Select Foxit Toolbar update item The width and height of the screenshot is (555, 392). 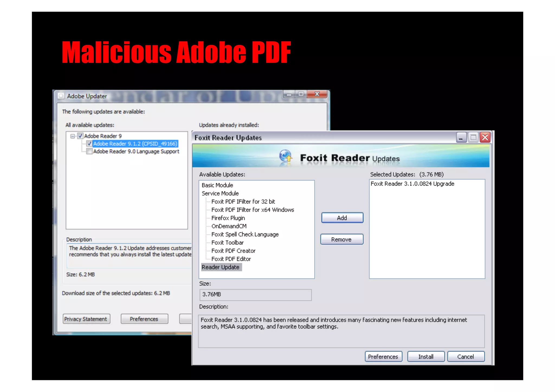(227, 242)
